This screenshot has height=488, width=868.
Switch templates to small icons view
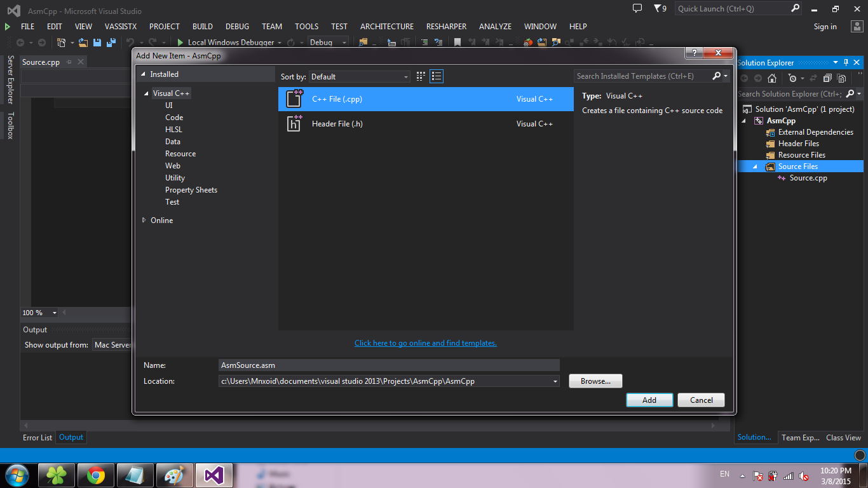(421, 76)
